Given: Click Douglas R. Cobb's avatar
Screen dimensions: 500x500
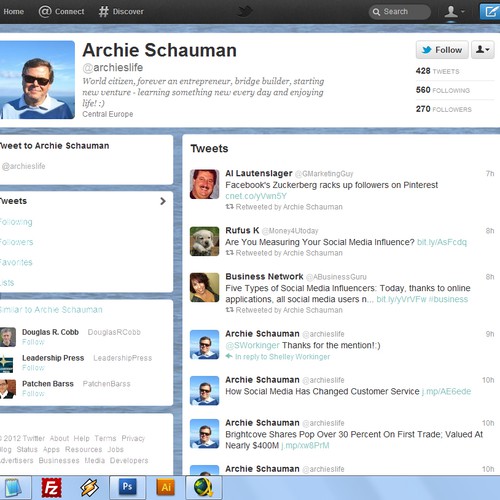Looking at the screenshot, I should 8,337.
